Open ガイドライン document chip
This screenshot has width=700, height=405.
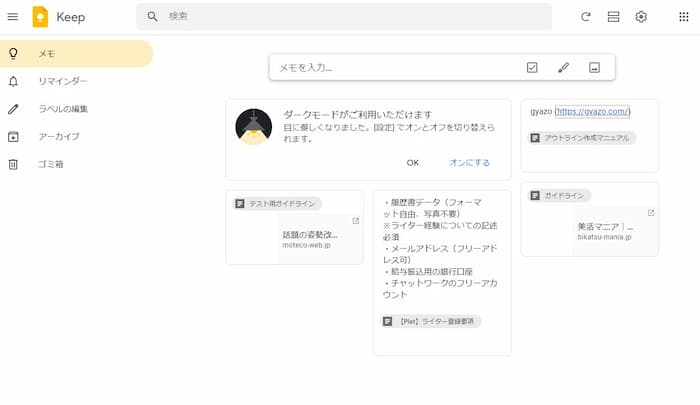pos(559,196)
